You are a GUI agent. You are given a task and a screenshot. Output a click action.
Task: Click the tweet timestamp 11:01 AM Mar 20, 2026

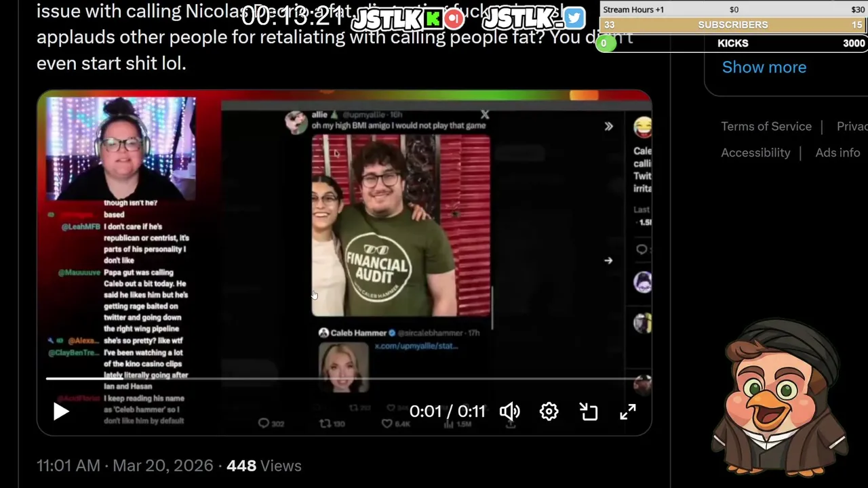(x=125, y=466)
